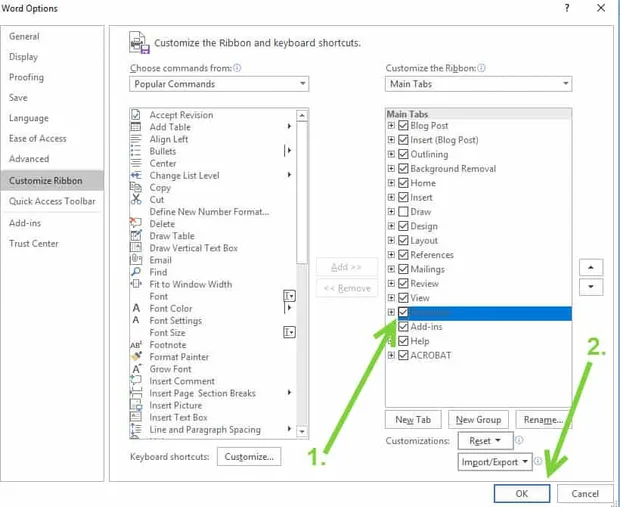Toggle the ACROBAT tab checkbox

pyautogui.click(x=403, y=355)
